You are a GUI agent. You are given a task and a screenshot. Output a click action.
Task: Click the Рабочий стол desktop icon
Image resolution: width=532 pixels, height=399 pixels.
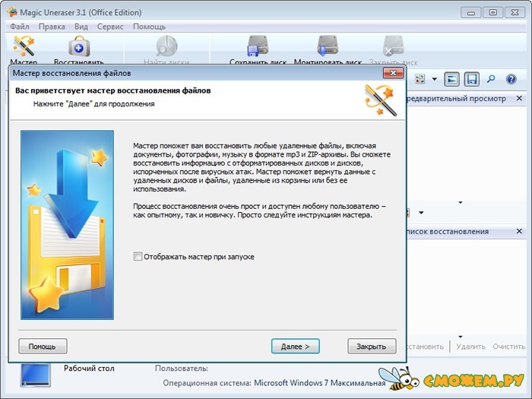pyautogui.click(x=35, y=375)
